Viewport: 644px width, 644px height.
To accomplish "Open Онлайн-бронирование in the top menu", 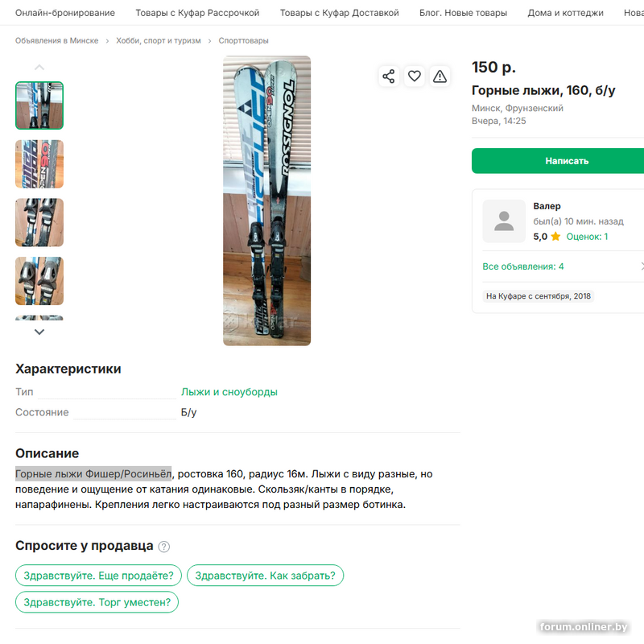I will [65, 13].
